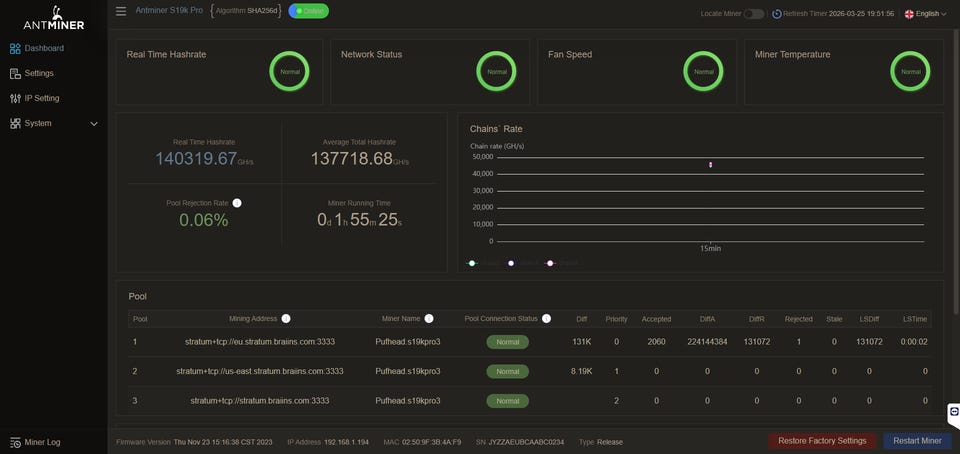The width and height of the screenshot is (960, 454).
Task: Click the Miner Name info icon
Action: 429,319
